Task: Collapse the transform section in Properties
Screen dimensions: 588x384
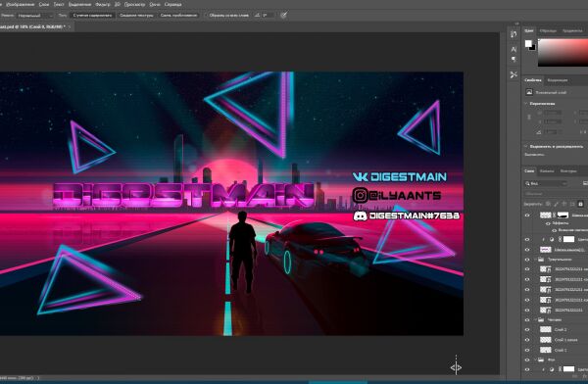Action: click(525, 103)
